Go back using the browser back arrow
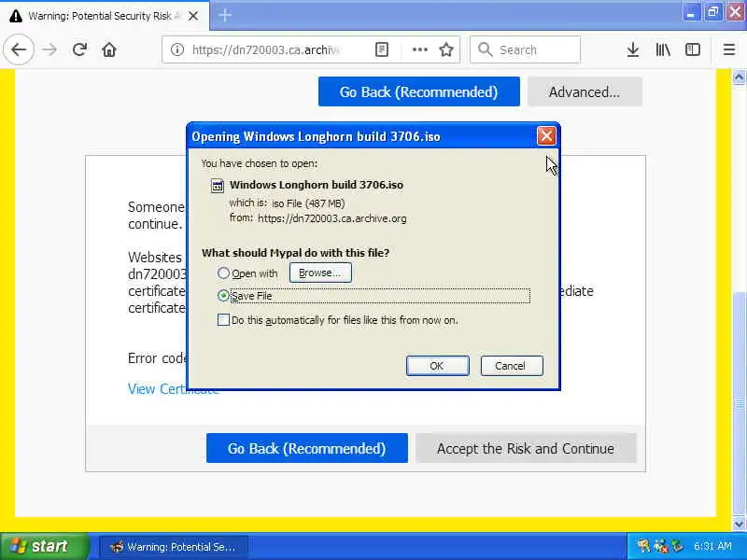747x560 pixels. click(19, 49)
